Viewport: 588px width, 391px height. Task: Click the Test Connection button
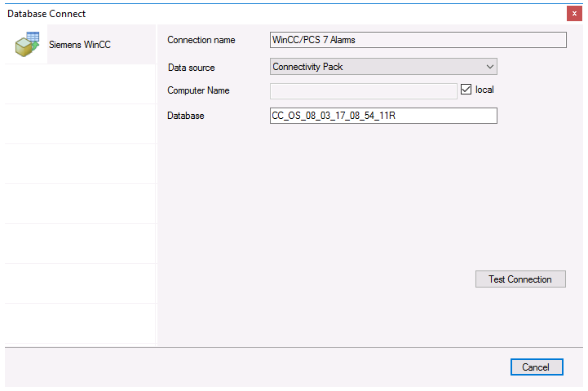[520, 279]
